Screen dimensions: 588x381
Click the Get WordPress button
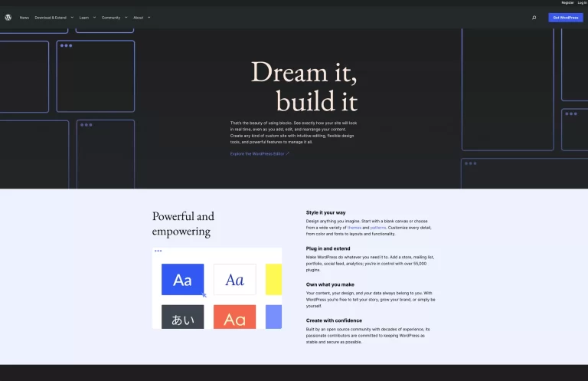point(566,18)
